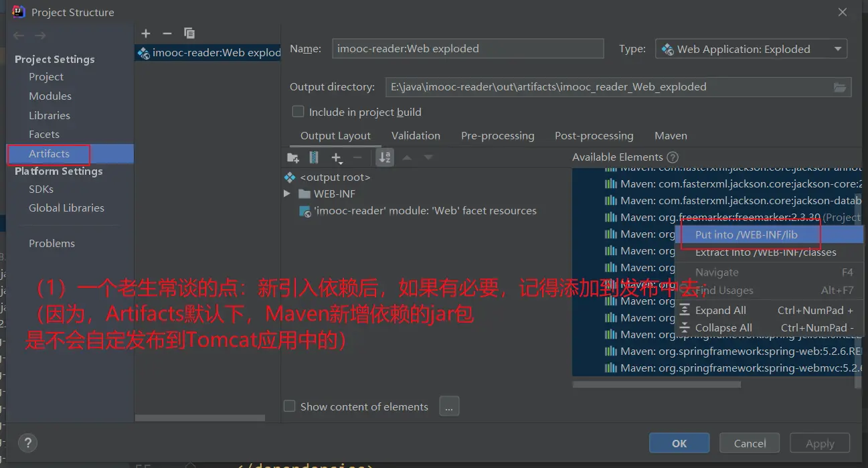The height and width of the screenshot is (468, 868).
Task: Click Cancel button
Action: [x=750, y=443]
